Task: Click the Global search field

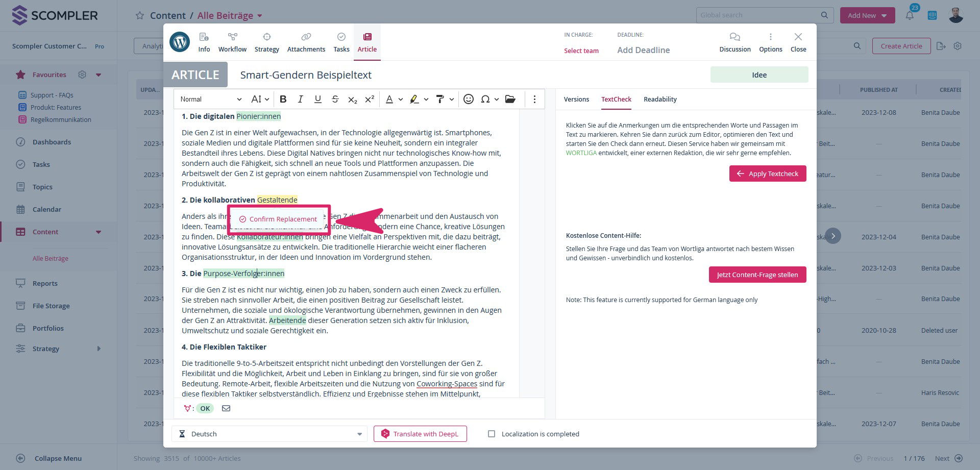Action: pyautogui.click(x=758, y=15)
